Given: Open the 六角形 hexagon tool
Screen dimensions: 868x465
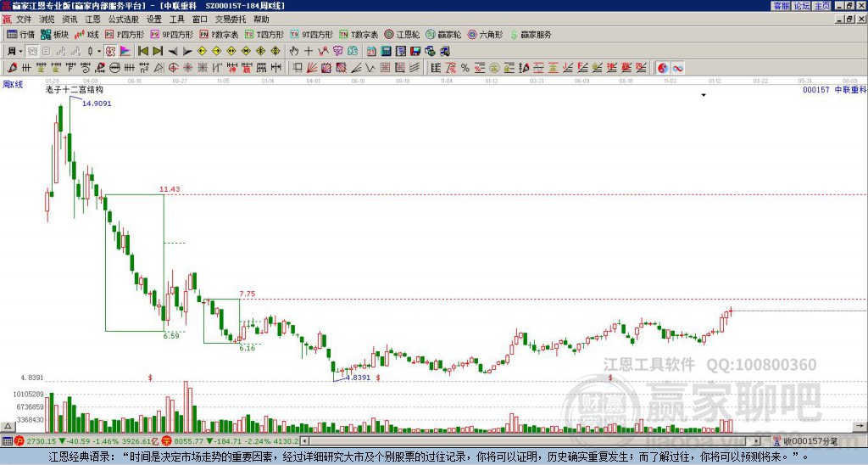Looking at the screenshot, I should (x=486, y=34).
